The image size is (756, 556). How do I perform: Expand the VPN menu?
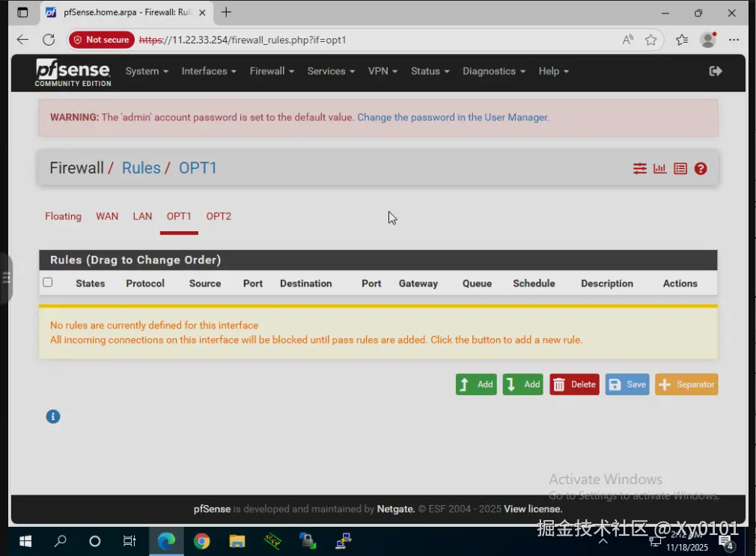tap(382, 71)
